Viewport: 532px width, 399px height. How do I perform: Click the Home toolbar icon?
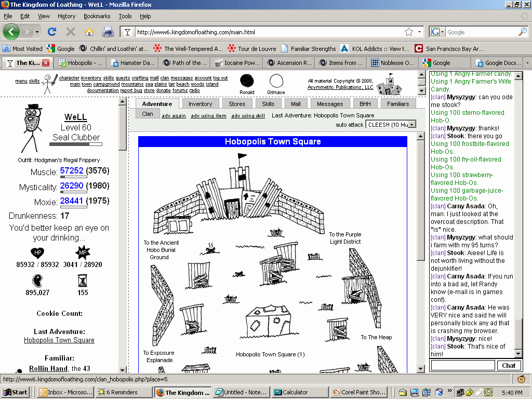pos(89,32)
